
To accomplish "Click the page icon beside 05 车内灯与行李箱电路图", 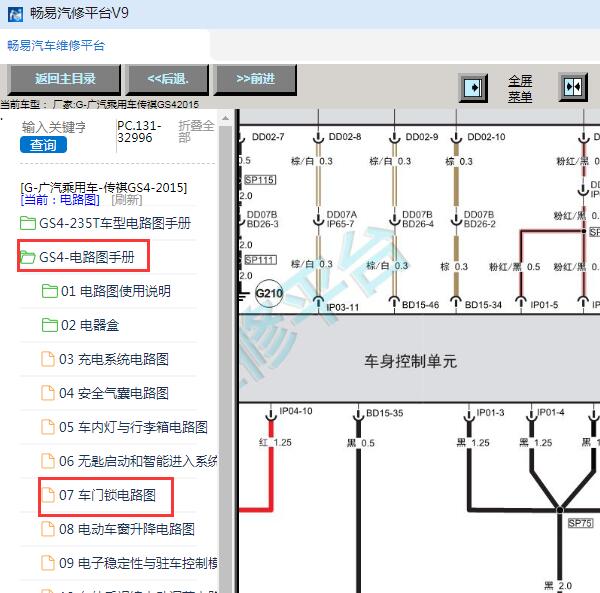I will click(x=48, y=427).
